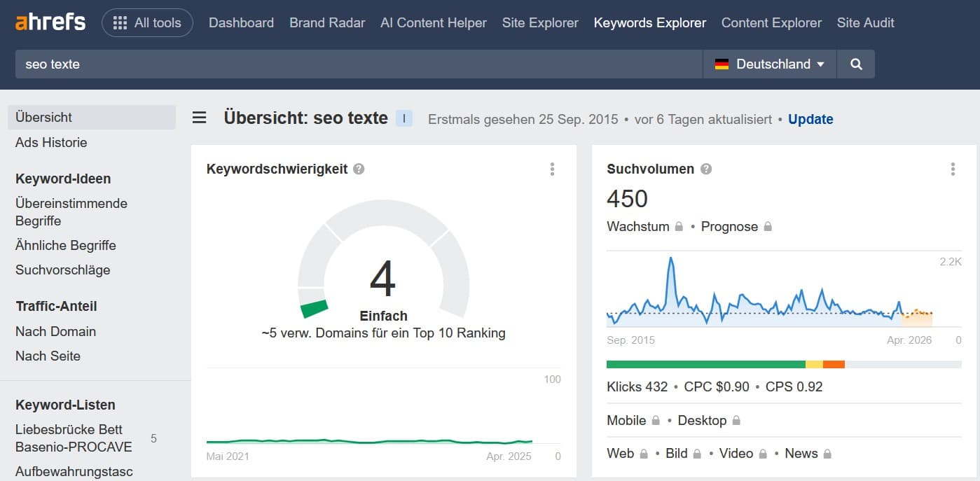The image size is (980, 481).
Task: Click the locked Wachstum metric
Action: (x=644, y=226)
